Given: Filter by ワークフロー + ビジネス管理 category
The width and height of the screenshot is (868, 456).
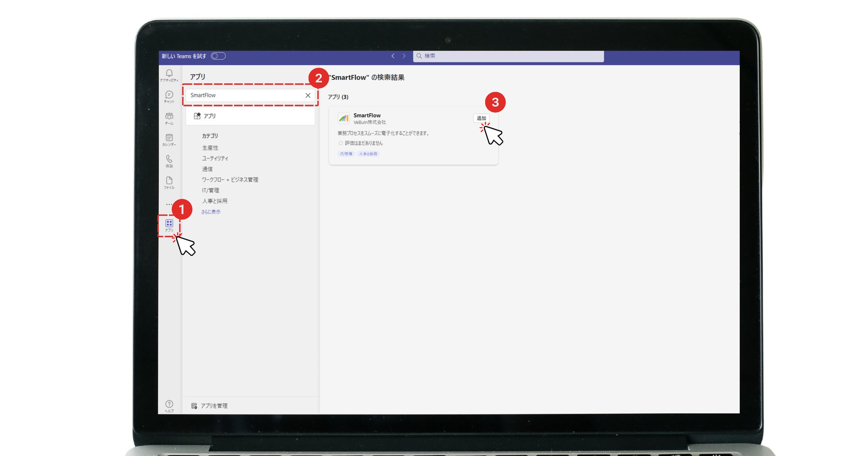Looking at the screenshot, I should tap(230, 179).
